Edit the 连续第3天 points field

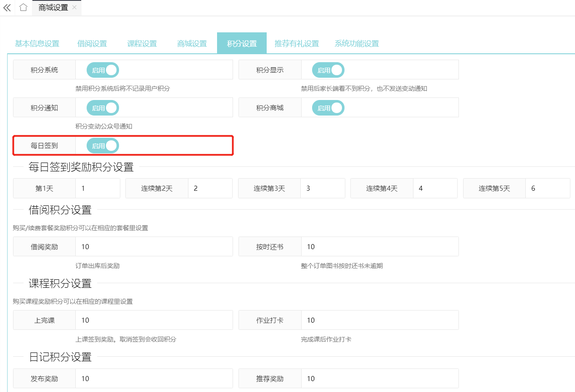323,188
